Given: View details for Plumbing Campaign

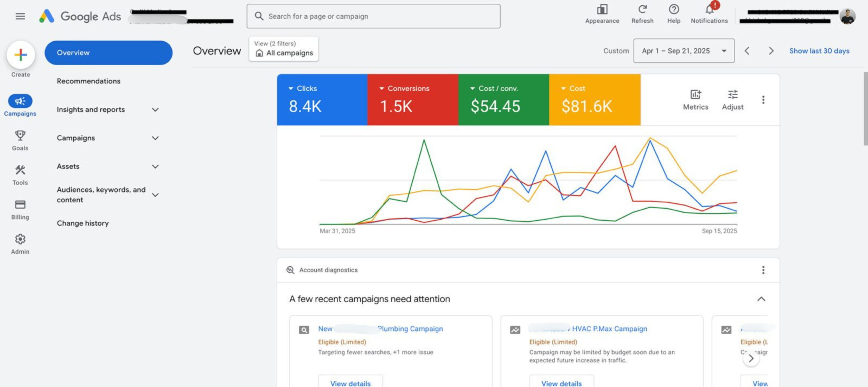Looking at the screenshot, I should click(x=350, y=383).
